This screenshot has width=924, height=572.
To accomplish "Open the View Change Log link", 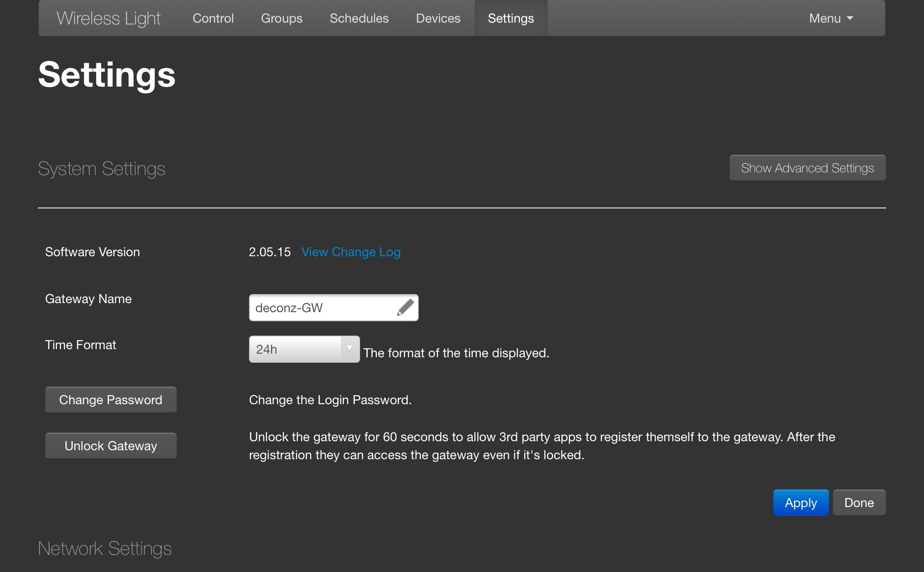I will pyautogui.click(x=351, y=252).
